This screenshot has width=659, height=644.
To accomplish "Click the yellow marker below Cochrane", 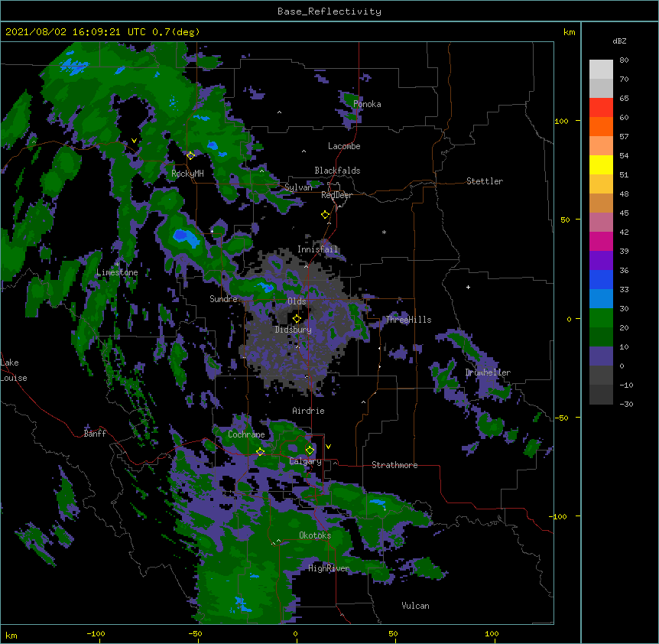I will tap(260, 451).
